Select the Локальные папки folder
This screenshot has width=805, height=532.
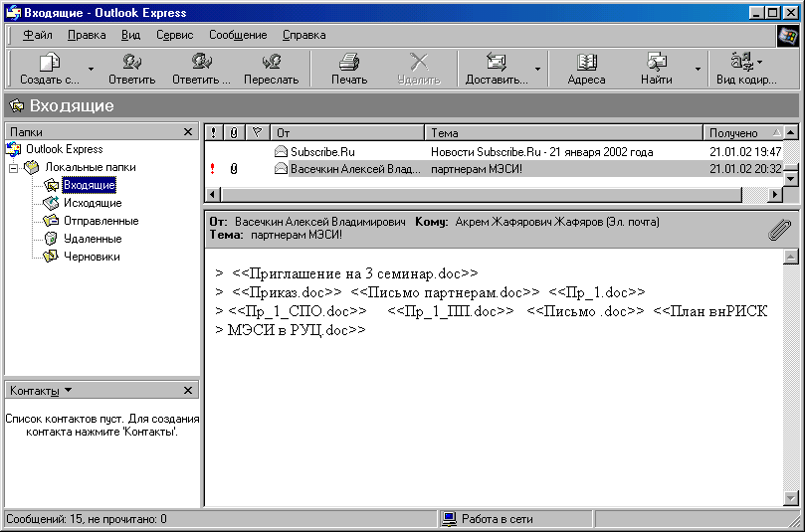tap(91, 167)
